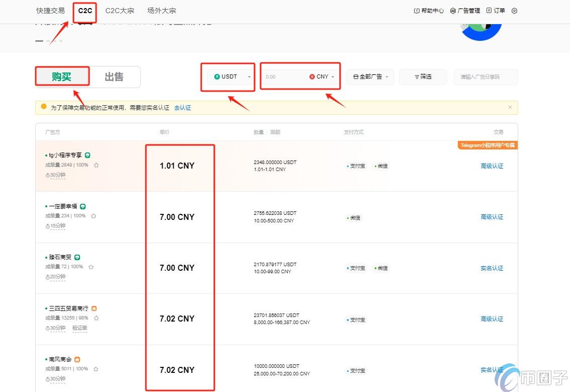Click 高级认证 on the tg小程序专享 listing

click(492, 166)
